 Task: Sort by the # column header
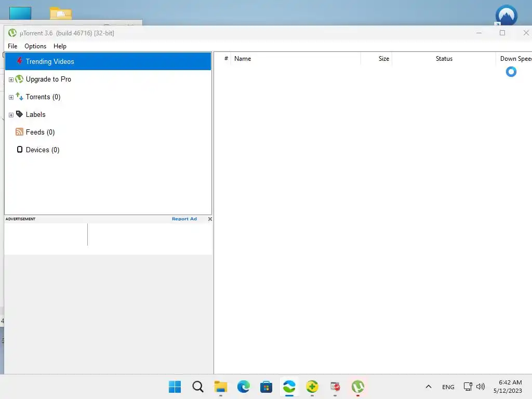pos(226,58)
